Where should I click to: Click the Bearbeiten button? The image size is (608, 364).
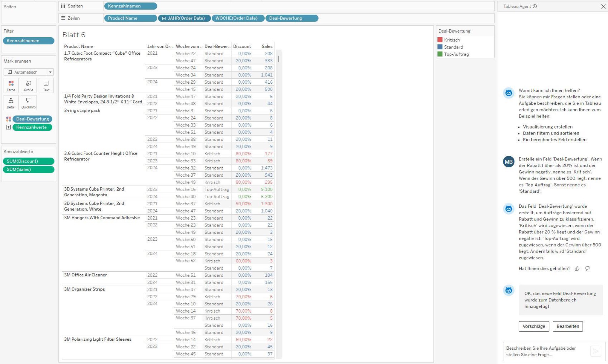(x=567, y=326)
